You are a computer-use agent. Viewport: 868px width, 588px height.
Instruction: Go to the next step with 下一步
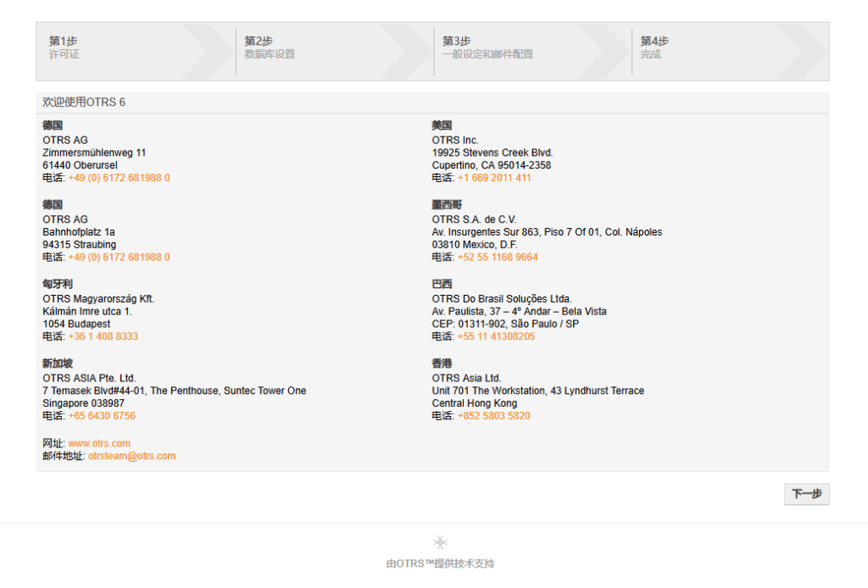(807, 494)
